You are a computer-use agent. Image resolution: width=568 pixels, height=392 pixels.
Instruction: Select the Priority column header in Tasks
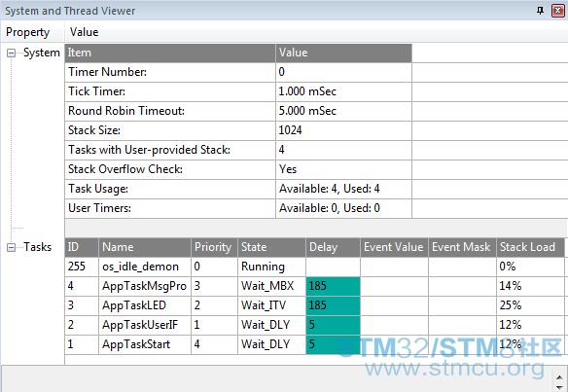coord(214,247)
